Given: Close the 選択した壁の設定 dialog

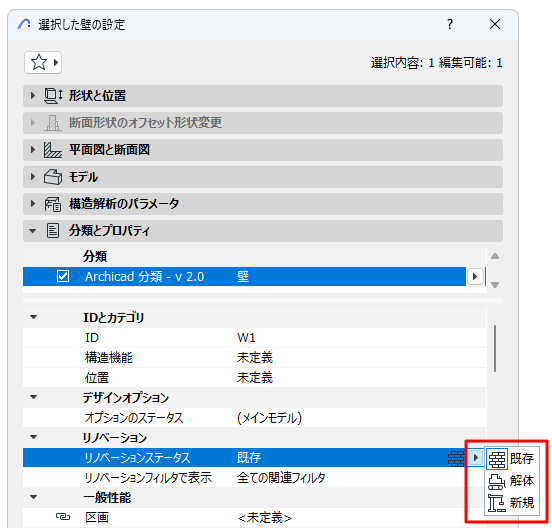Looking at the screenshot, I should (495, 24).
